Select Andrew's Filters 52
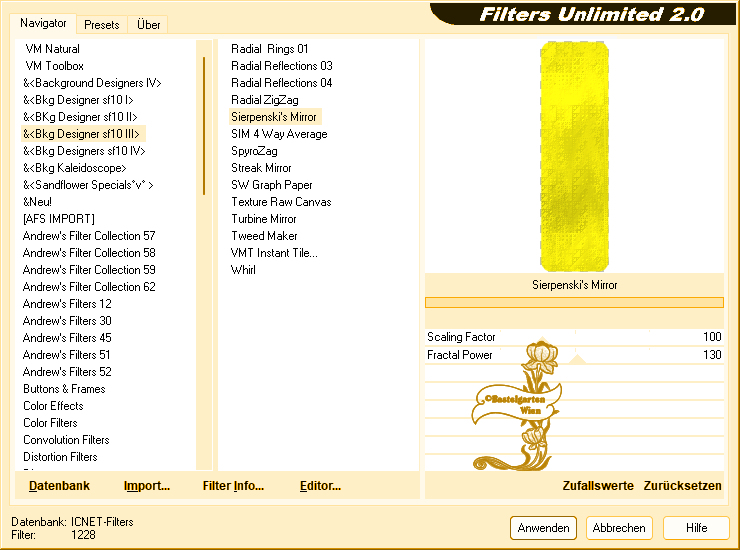 coord(67,372)
